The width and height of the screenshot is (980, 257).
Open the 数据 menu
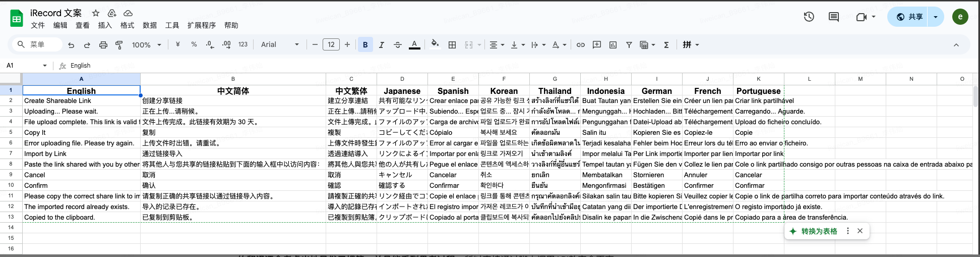pyautogui.click(x=150, y=25)
